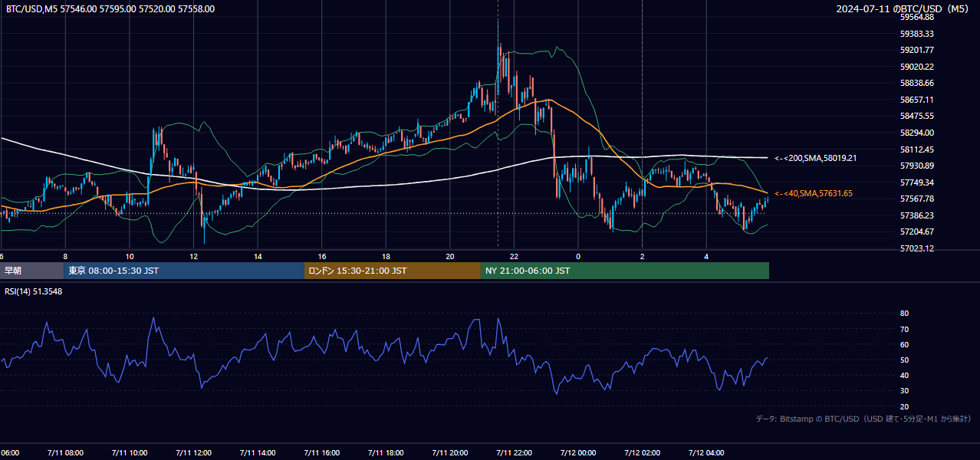Image resolution: width=980 pixels, height=460 pixels.
Task: Click bottom timeline label 7/12 02:00
Action: (643, 452)
